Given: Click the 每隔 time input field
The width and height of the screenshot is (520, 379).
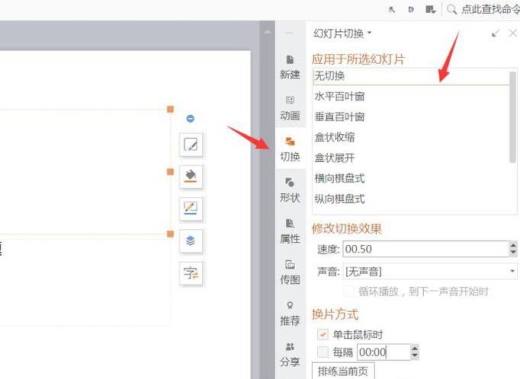Looking at the screenshot, I should point(384,352).
